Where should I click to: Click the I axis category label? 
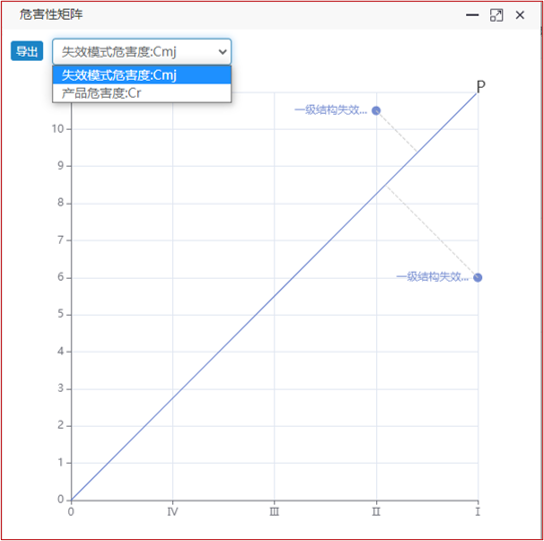coord(478,512)
